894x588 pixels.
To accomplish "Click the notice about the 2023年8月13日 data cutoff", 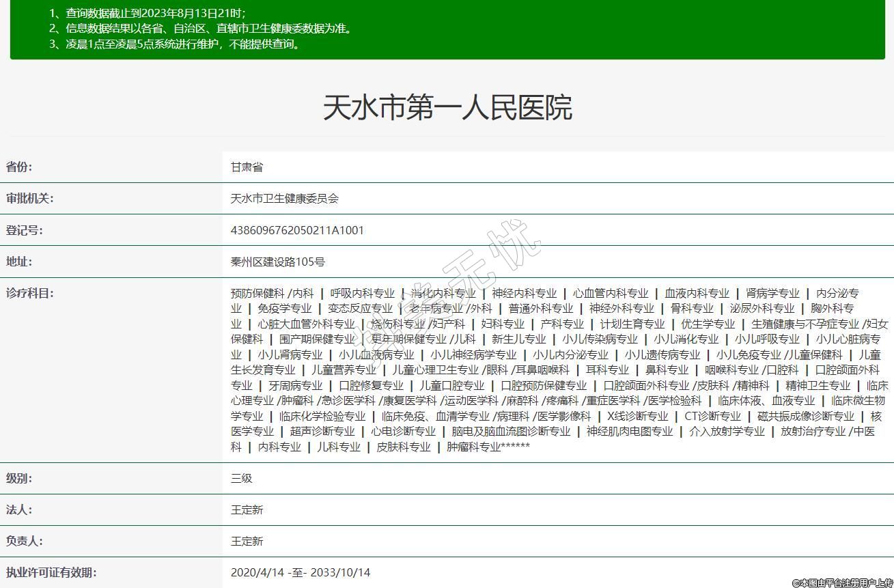I will click(x=148, y=13).
